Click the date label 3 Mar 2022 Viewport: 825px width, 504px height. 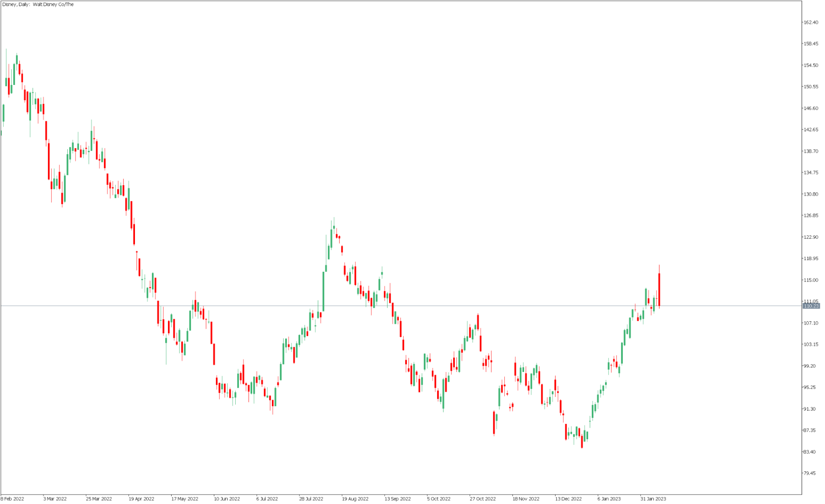pyautogui.click(x=55, y=499)
